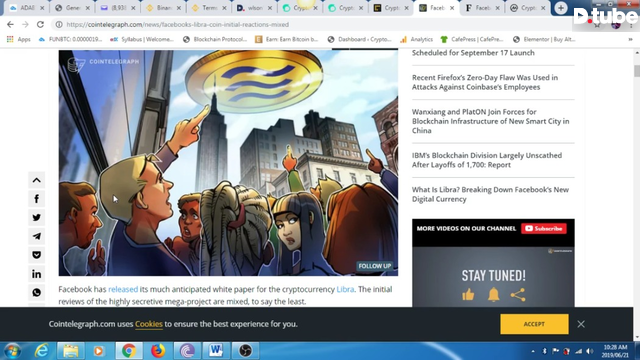This screenshot has width=640, height=360.
Task: Collapse share sidebar with up chevron
Action: 36,180
